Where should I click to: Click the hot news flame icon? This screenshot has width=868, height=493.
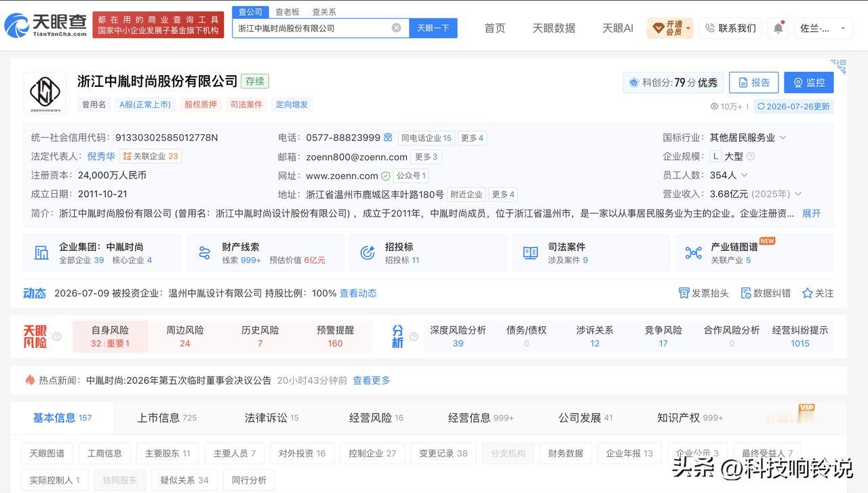[30, 380]
